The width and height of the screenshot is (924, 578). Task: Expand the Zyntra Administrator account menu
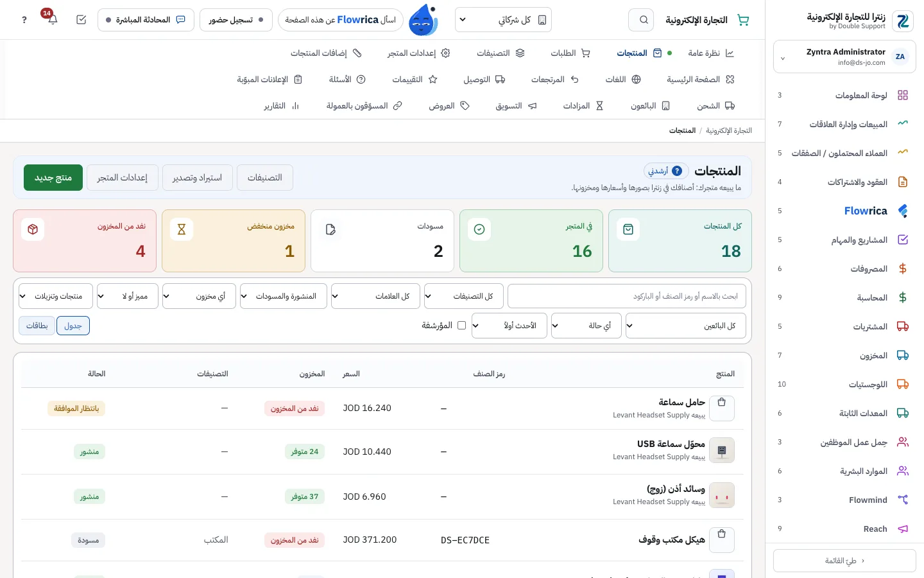[844, 57]
